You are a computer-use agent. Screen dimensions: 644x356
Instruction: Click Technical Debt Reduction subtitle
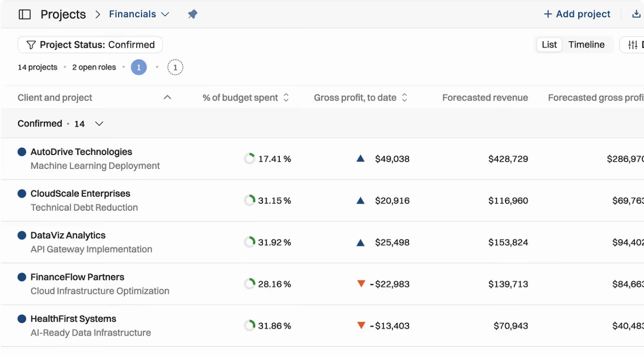click(x=84, y=208)
